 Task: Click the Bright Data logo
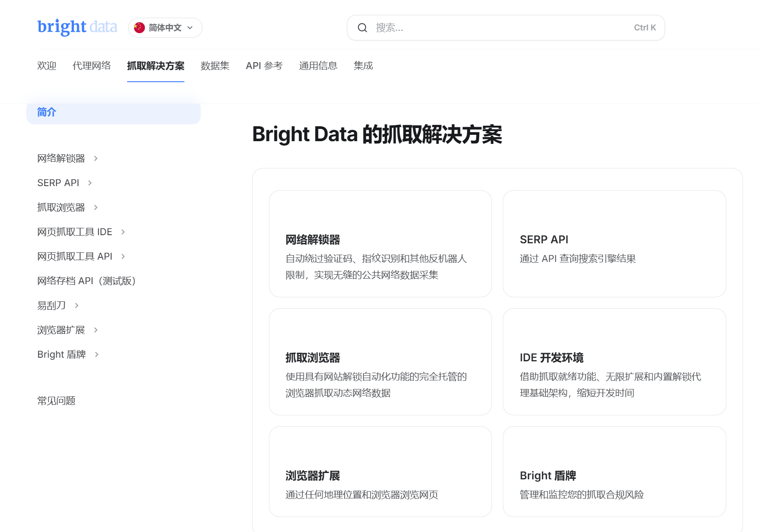(x=77, y=27)
